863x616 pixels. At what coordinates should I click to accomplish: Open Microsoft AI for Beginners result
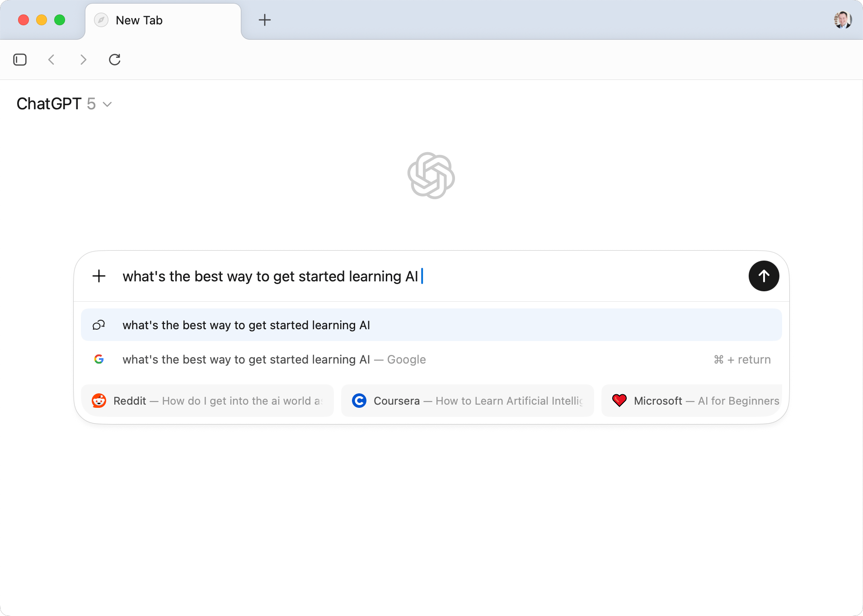tap(692, 401)
